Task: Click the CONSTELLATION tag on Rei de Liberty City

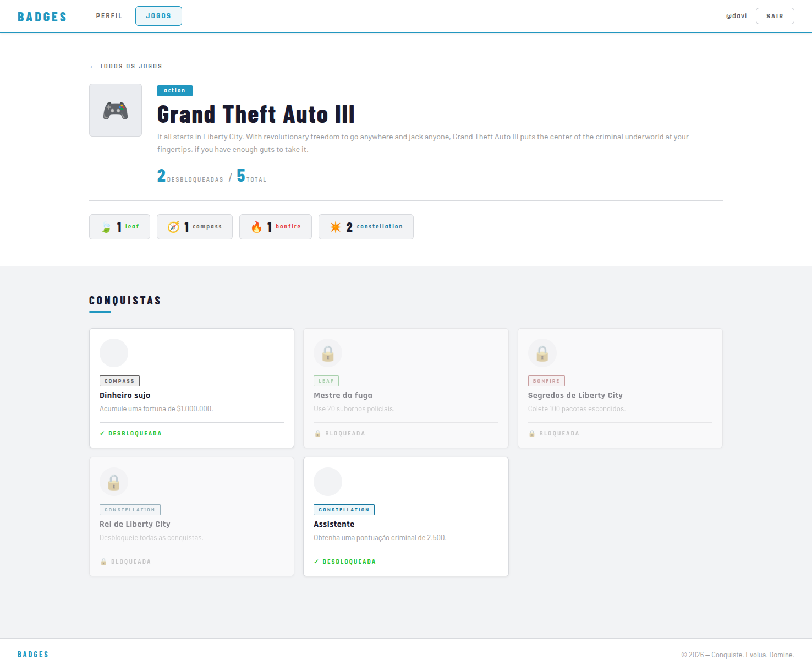Action: (130, 510)
